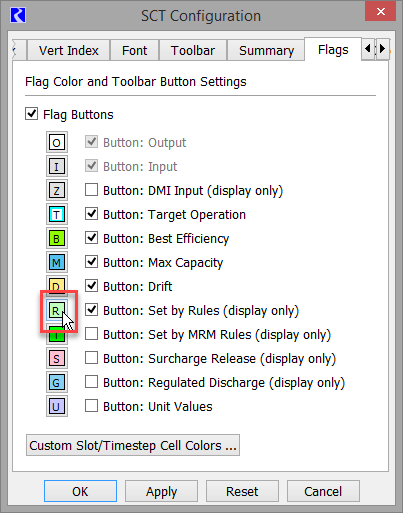Image resolution: width=403 pixels, height=513 pixels.
Task: Click the G Regulated Discharge flag button
Action: pyautogui.click(x=57, y=382)
